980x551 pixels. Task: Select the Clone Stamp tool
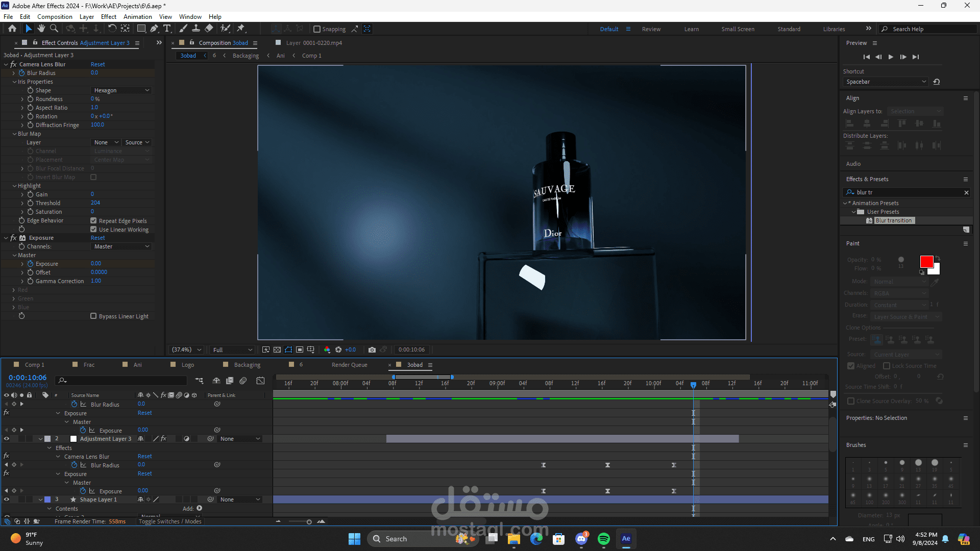tap(195, 29)
